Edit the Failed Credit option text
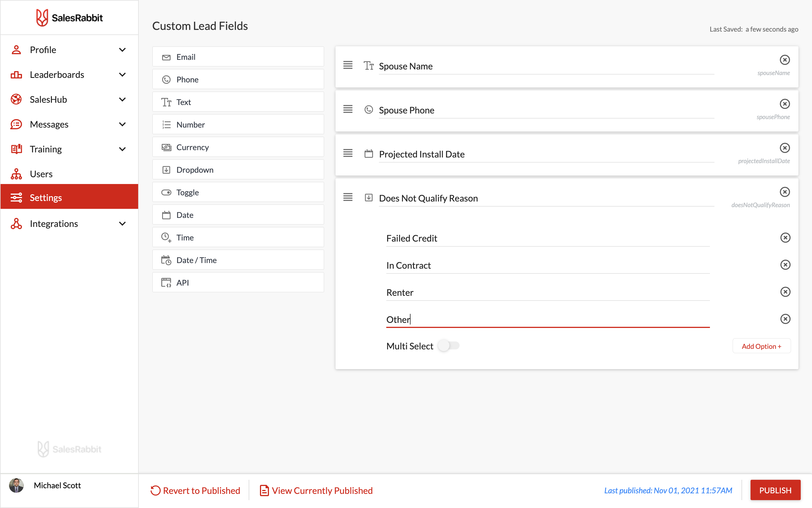The image size is (812, 508). (x=548, y=238)
